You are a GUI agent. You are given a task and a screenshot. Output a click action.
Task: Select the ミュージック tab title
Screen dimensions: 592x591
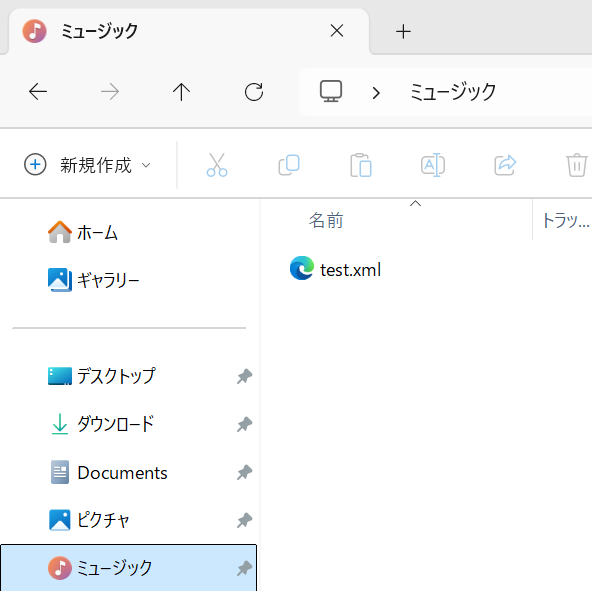coord(100,31)
